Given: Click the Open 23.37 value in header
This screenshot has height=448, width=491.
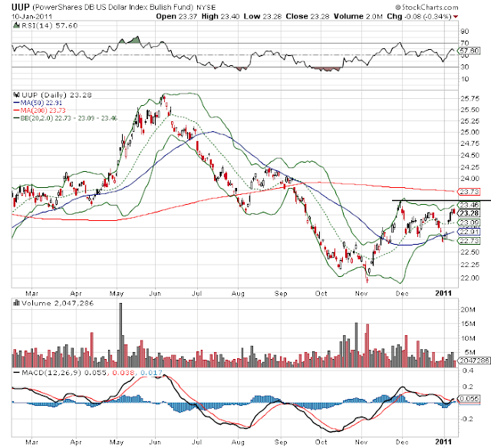Looking at the screenshot, I should pos(176,16).
